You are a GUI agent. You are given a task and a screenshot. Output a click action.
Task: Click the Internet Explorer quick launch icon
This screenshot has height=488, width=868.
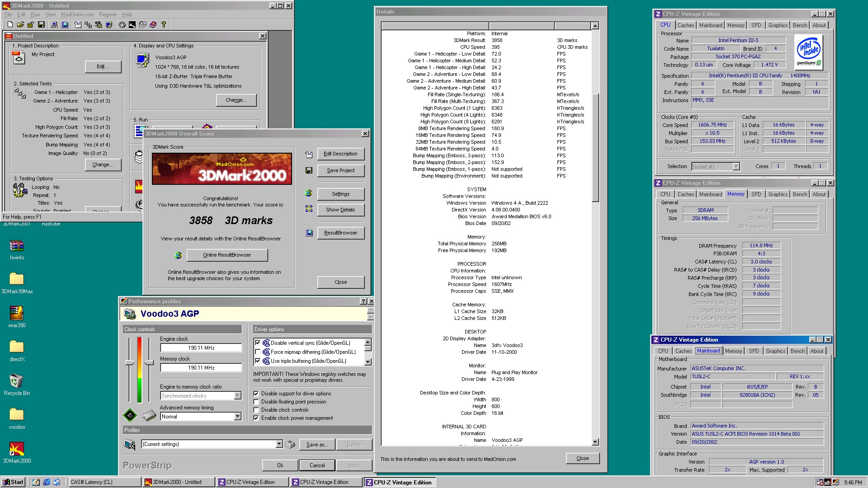point(47,482)
